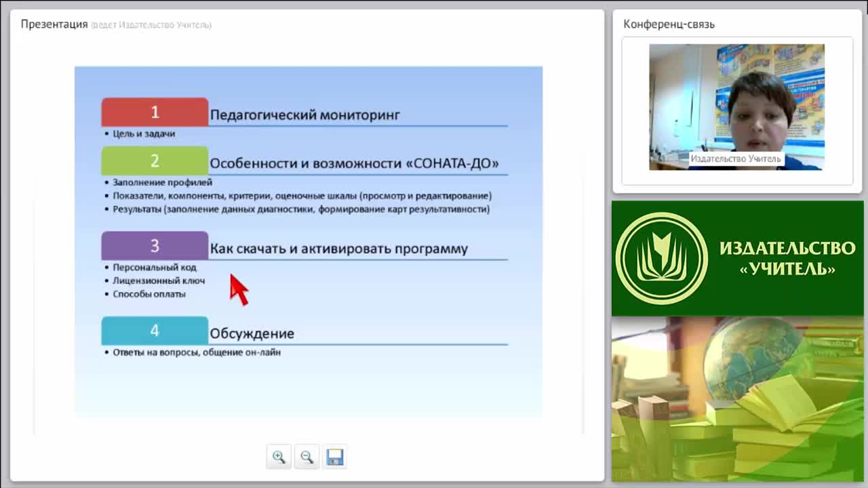Click the green block numbered 2
Image resolution: width=868 pixels, height=488 pixels.
(x=155, y=161)
